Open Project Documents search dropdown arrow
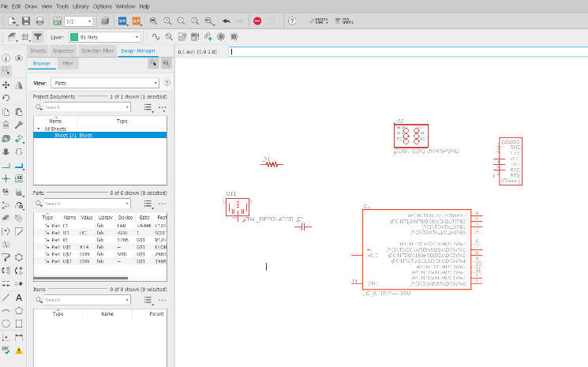Viewport: 588px width, 367px height. point(127,107)
